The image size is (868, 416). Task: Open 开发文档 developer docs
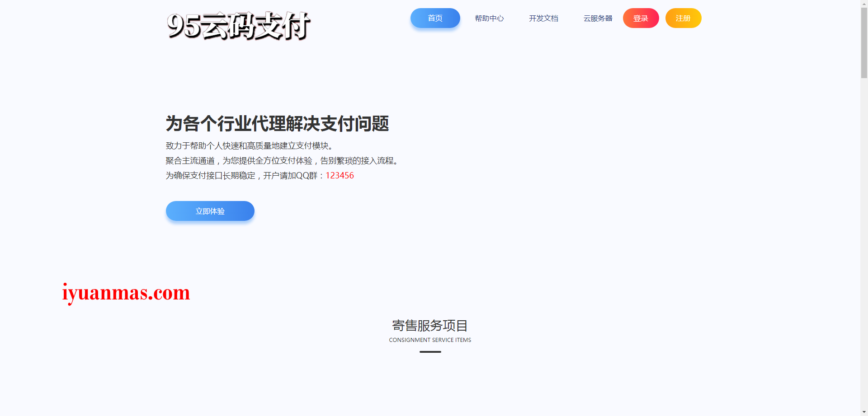[543, 18]
